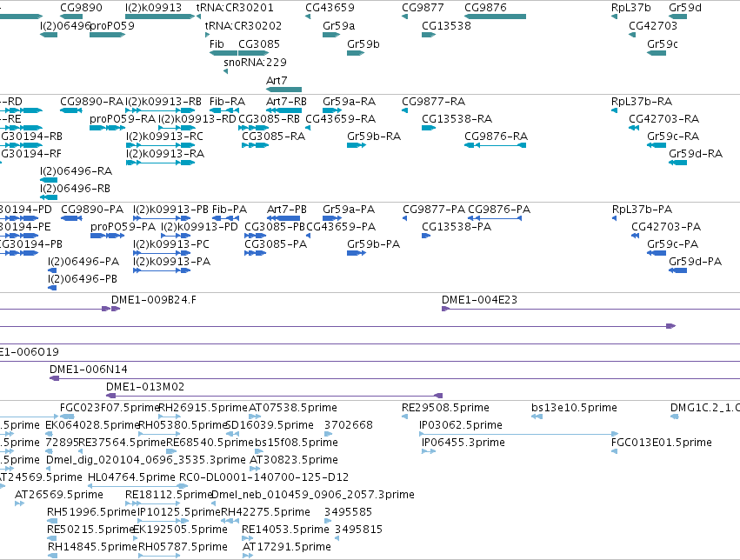Image resolution: width=740 pixels, height=560 pixels.
Task: Click EST RH14845.5prime
Action: 92,546
